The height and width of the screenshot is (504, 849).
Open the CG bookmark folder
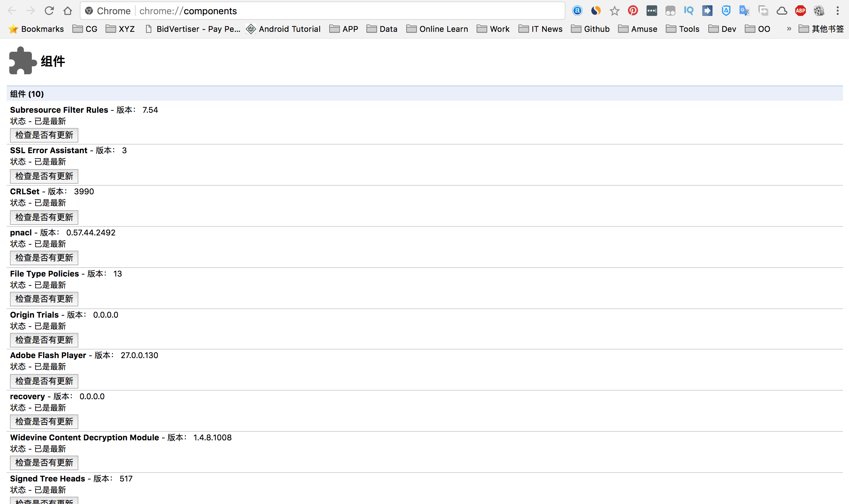(x=85, y=29)
